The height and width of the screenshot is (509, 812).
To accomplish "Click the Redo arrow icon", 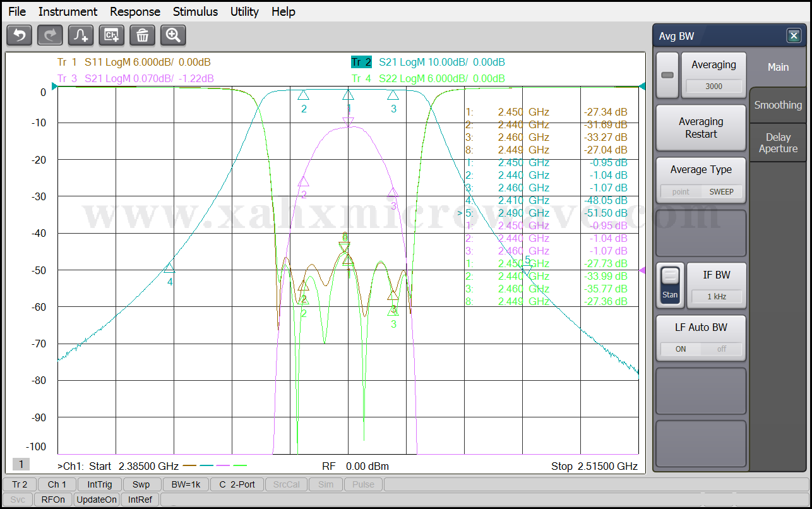I will coord(50,35).
